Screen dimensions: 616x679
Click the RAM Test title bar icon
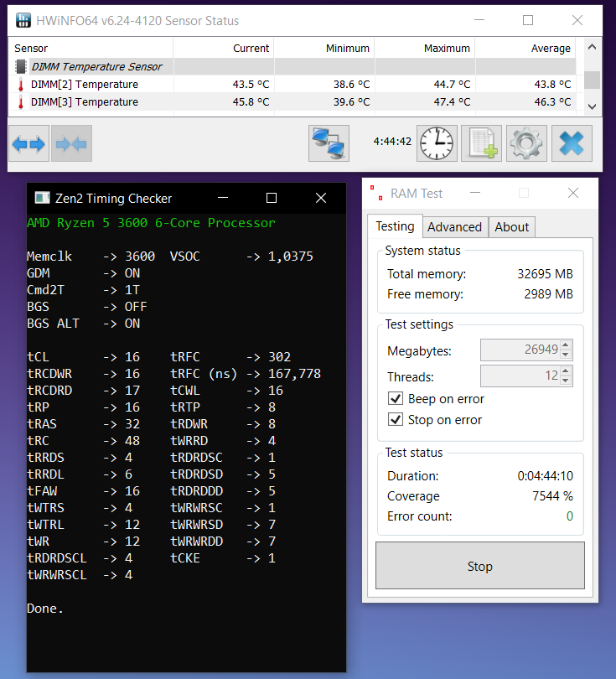coord(376,193)
